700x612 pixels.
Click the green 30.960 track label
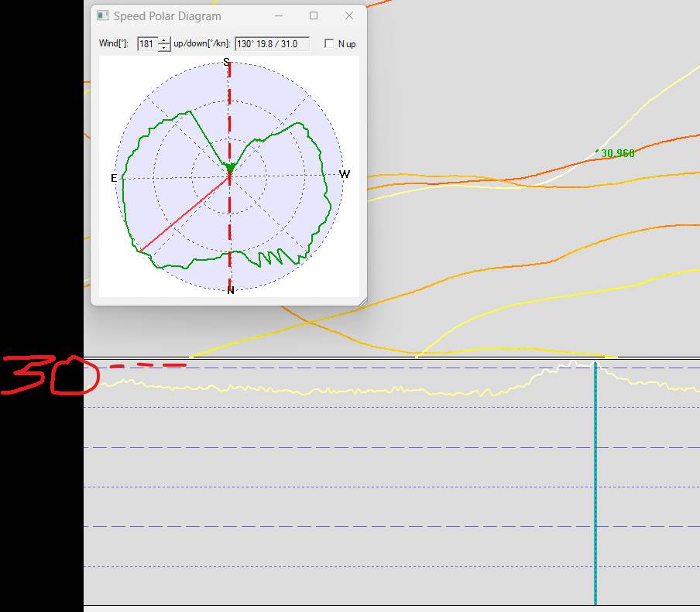[x=617, y=153]
